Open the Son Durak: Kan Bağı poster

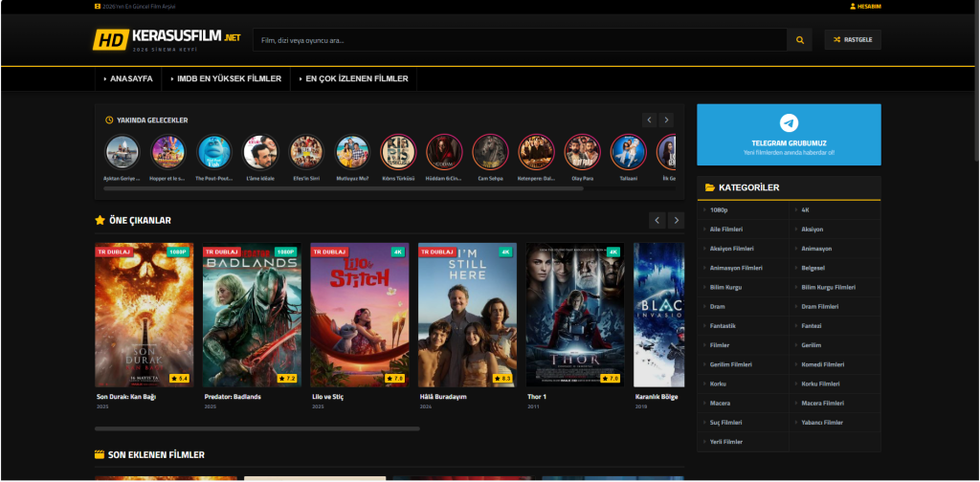[x=145, y=316]
